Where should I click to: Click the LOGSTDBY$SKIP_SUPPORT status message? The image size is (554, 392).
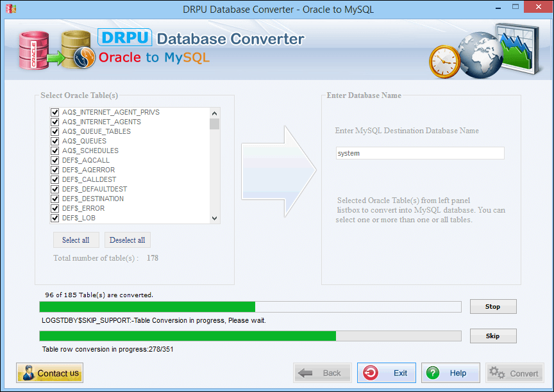point(154,320)
